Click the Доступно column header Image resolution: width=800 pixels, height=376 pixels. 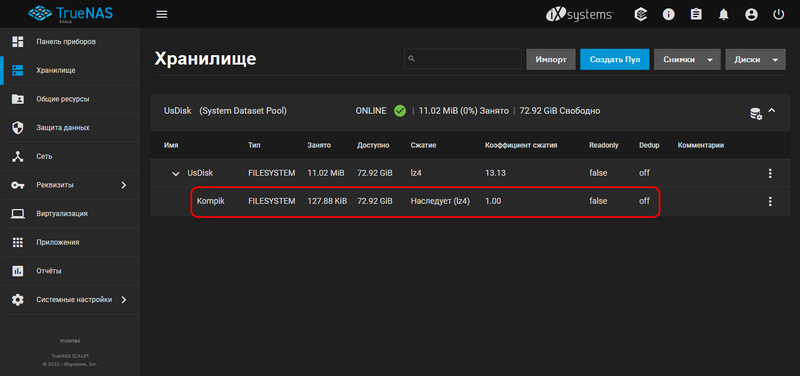coord(373,145)
